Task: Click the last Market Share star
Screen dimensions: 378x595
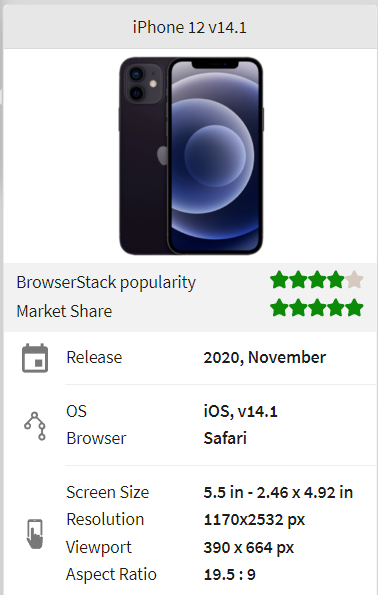Action: click(354, 307)
